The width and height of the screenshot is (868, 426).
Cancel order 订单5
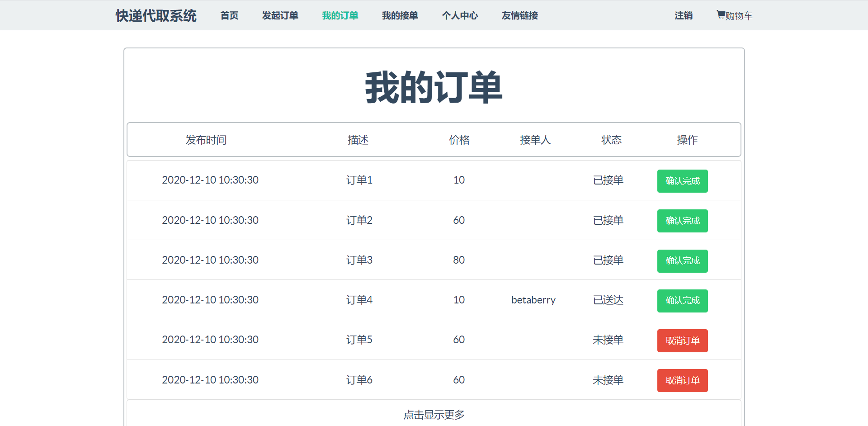682,341
